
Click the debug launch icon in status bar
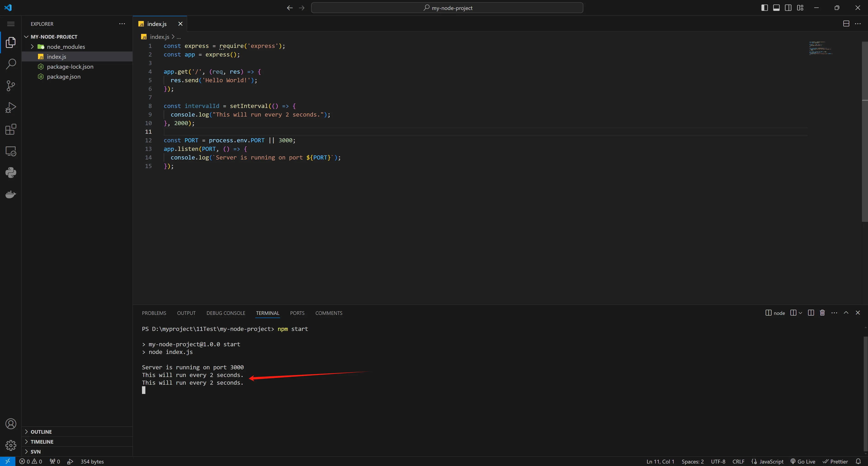click(70, 461)
